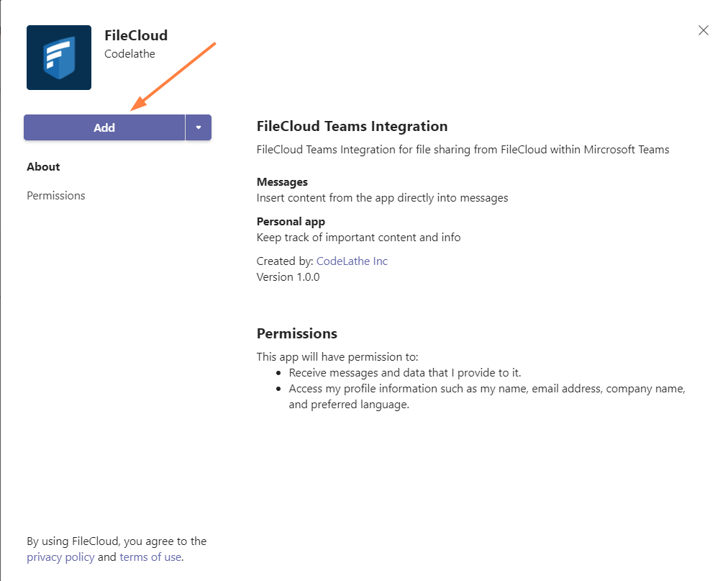Open the CodeLathe Inc link
728x581 pixels.
coord(352,261)
